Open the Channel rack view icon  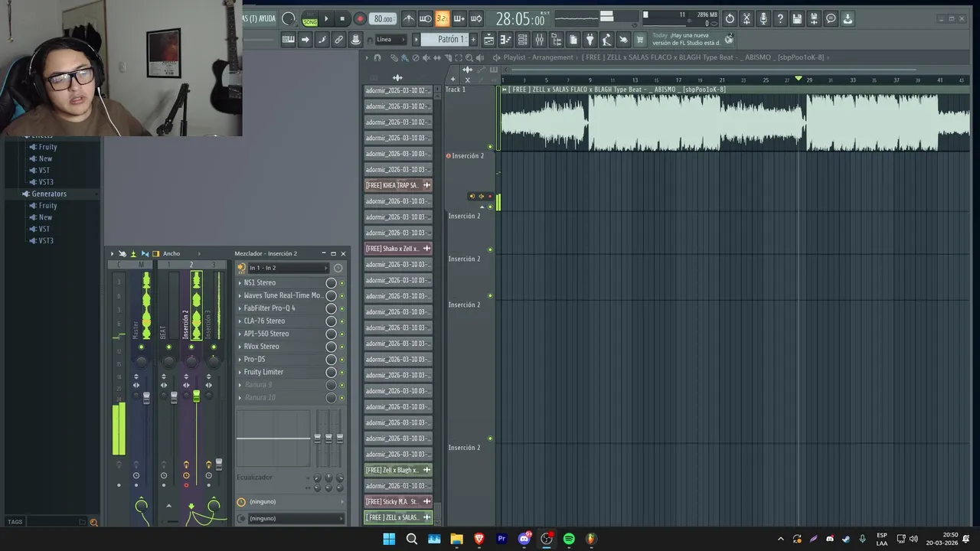[522, 40]
